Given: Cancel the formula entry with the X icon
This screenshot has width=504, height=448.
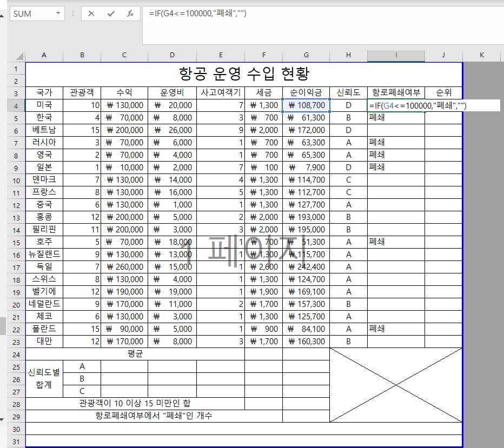Looking at the screenshot, I should click(91, 14).
